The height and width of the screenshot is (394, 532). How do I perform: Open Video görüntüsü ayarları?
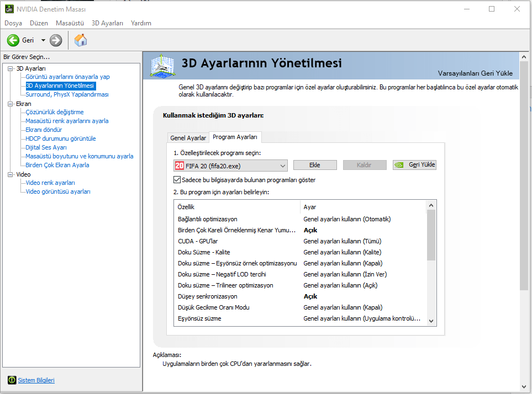[x=58, y=191]
